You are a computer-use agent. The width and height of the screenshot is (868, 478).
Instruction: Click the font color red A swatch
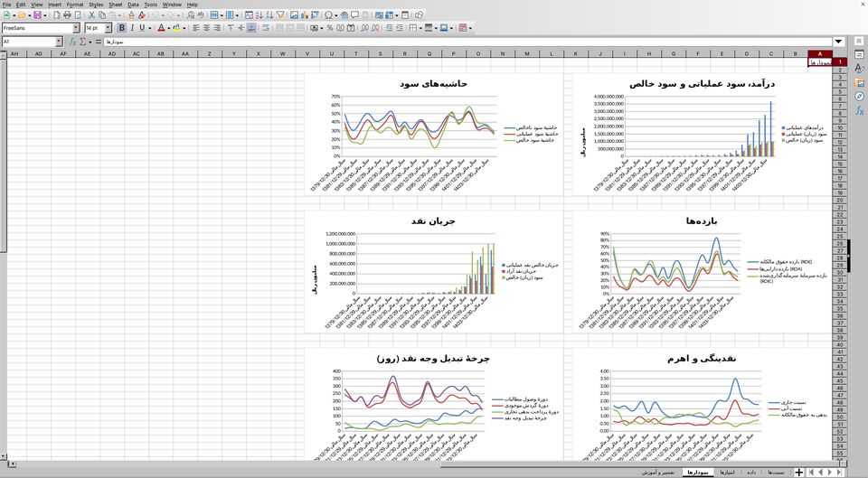(x=161, y=28)
